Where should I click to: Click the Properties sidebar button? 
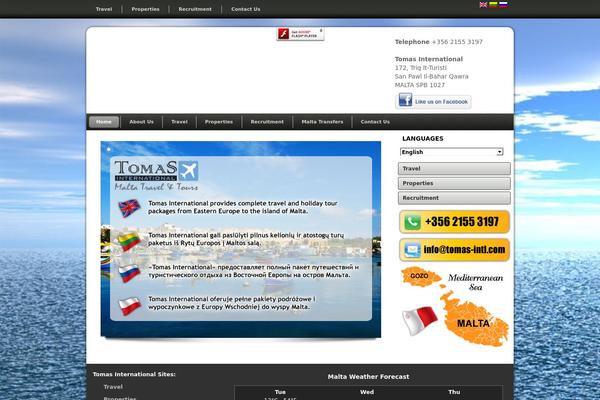454,183
